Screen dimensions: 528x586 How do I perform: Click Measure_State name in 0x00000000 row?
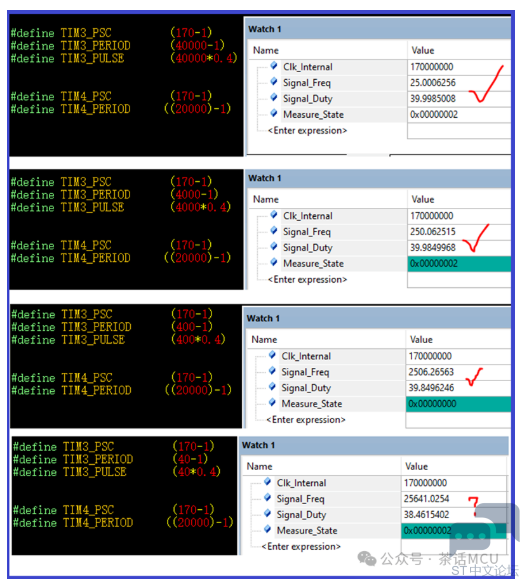[x=312, y=404]
